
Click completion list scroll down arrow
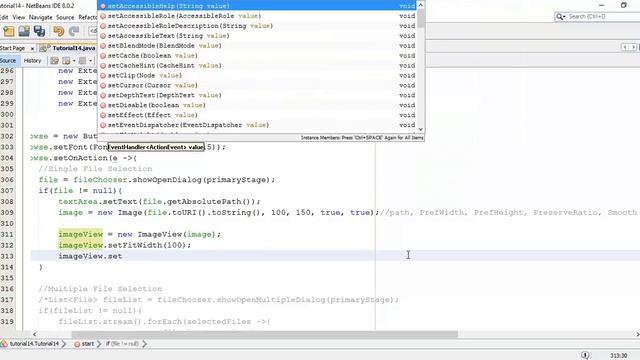pos(421,129)
